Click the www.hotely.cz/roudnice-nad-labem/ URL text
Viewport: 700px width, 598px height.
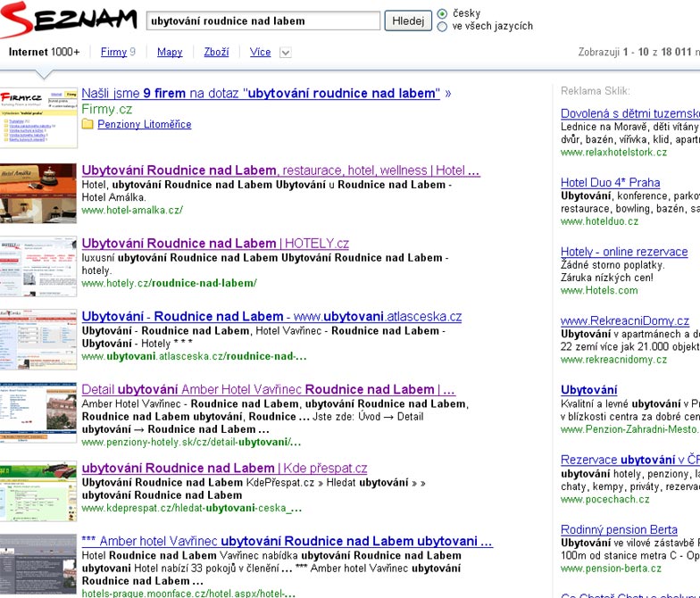click(170, 284)
